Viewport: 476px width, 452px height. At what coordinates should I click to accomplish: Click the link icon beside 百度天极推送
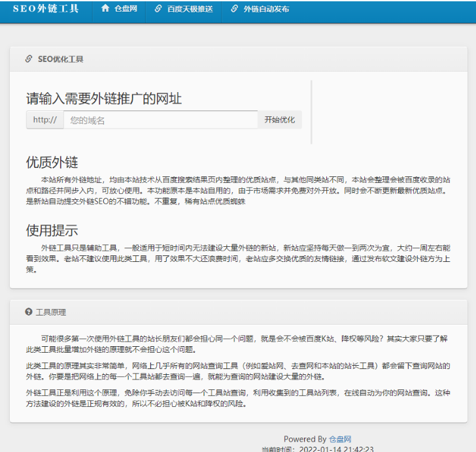(x=158, y=8)
